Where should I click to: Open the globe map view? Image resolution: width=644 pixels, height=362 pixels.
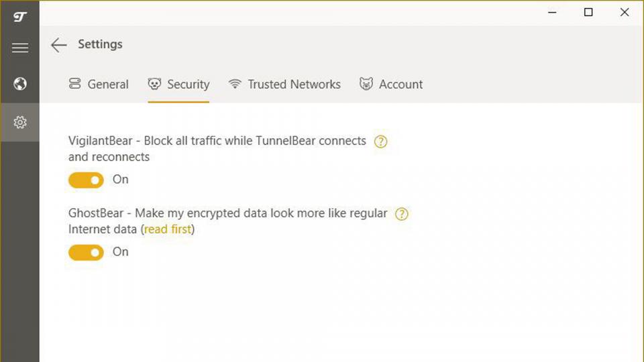19,84
